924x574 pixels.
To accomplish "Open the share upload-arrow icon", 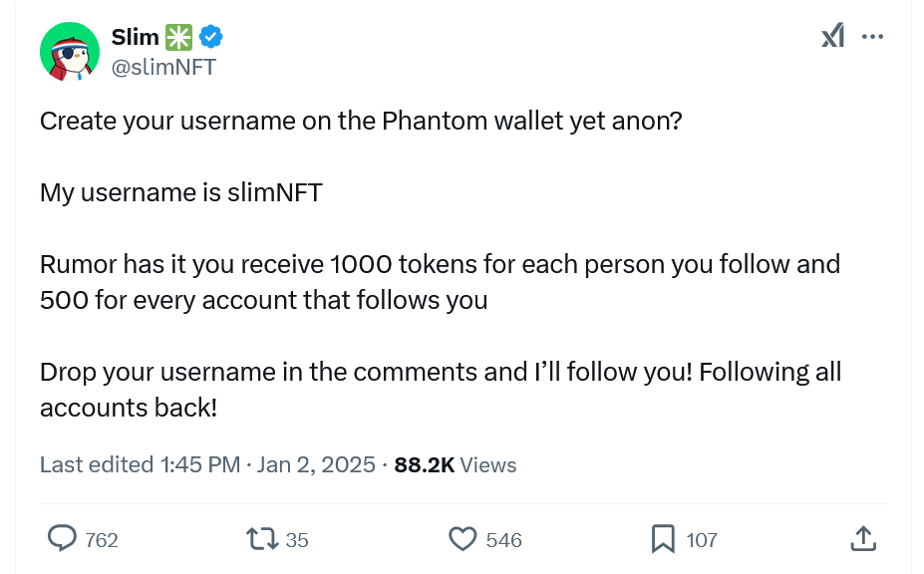I will [x=863, y=539].
